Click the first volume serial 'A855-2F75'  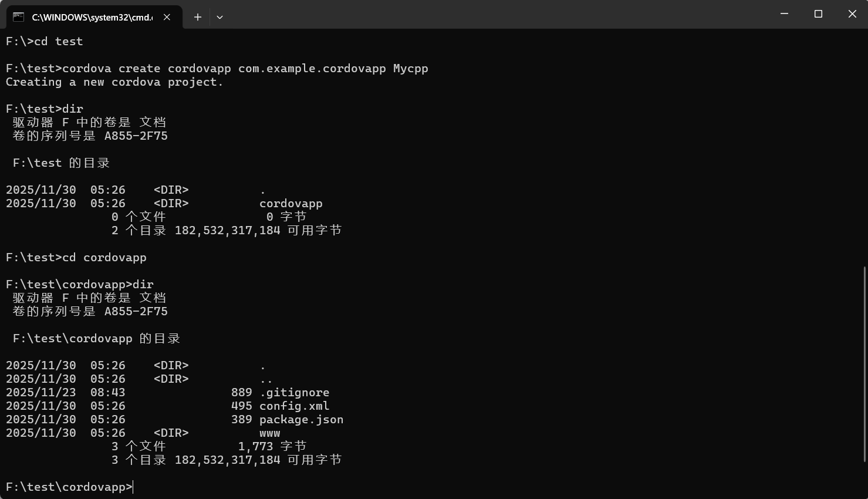[x=136, y=136]
